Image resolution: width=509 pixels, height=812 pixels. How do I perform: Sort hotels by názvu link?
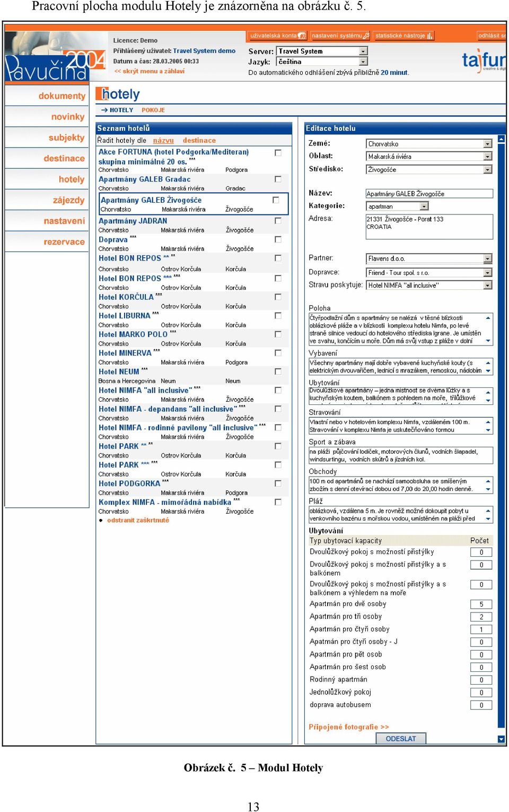[x=163, y=141]
